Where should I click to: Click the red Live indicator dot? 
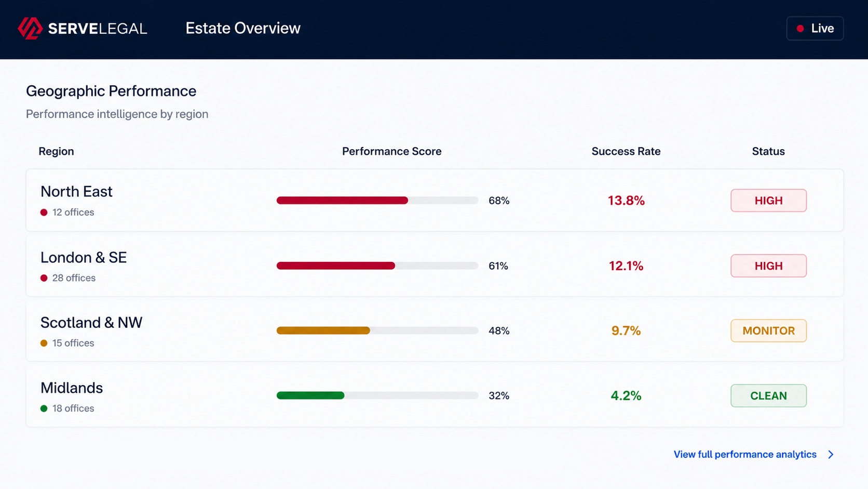(x=800, y=29)
